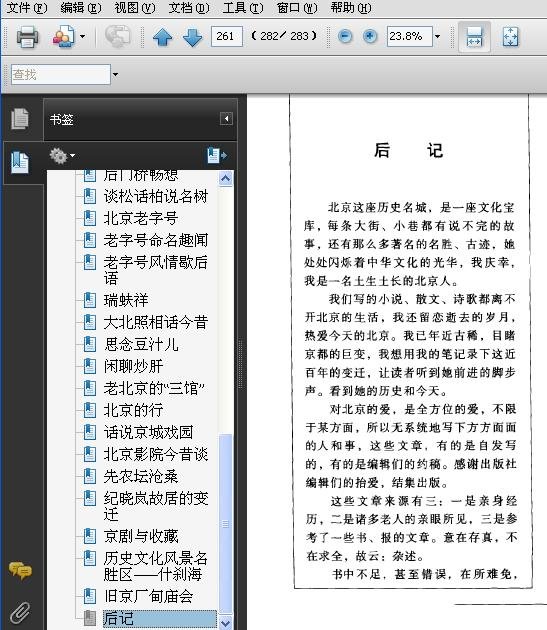The image size is (547, 630).
Task: Select bookmark 纪晓岚故居的变迁
Action: coord(156,506)
